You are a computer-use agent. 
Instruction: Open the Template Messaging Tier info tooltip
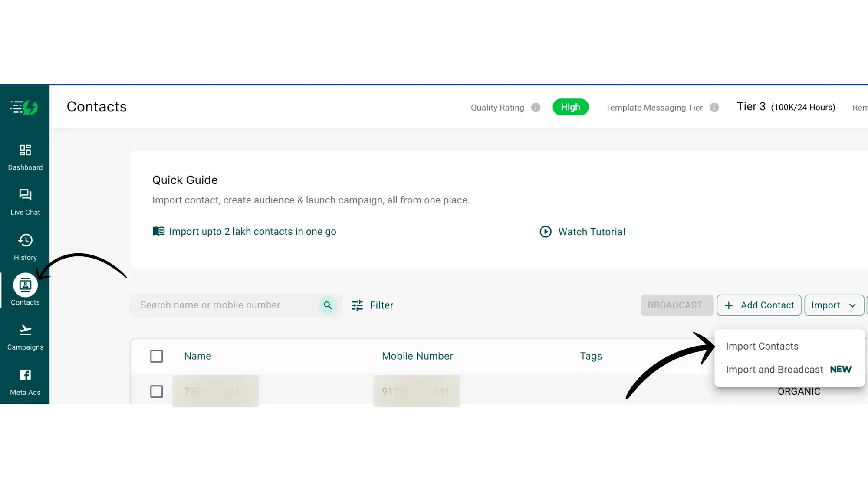(x=714, y=107)
